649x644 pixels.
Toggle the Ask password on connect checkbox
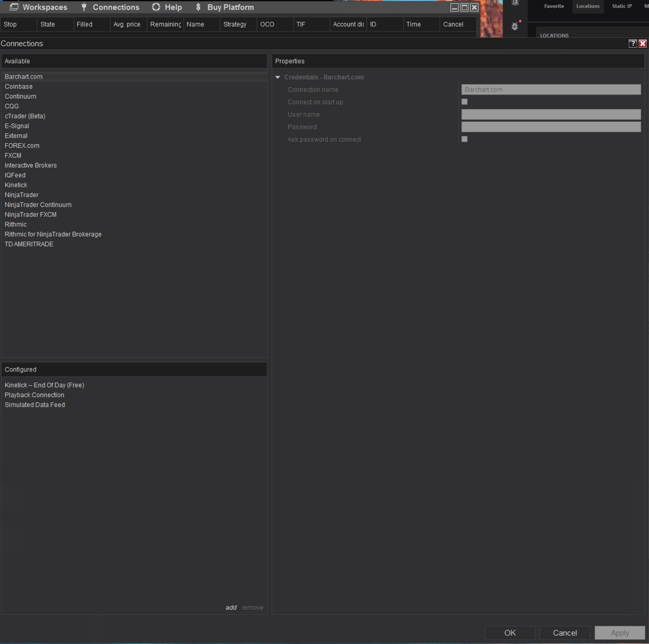tap(464, 139)
